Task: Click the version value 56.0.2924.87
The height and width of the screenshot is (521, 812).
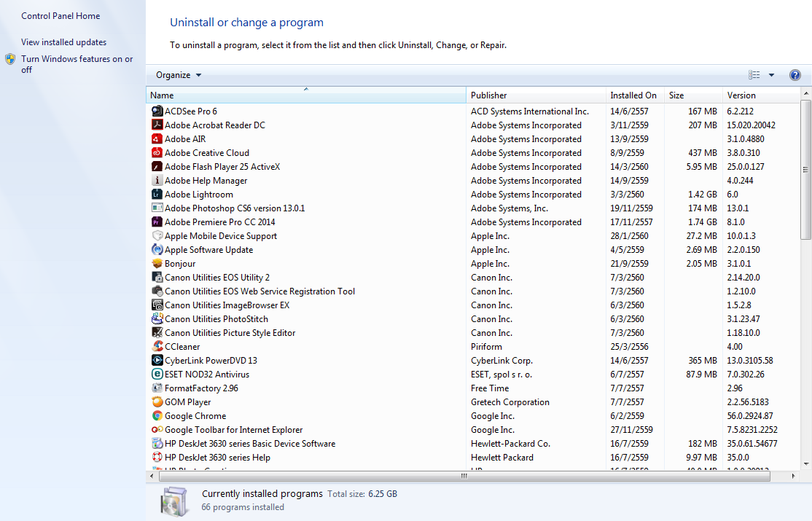Action: 750,416
